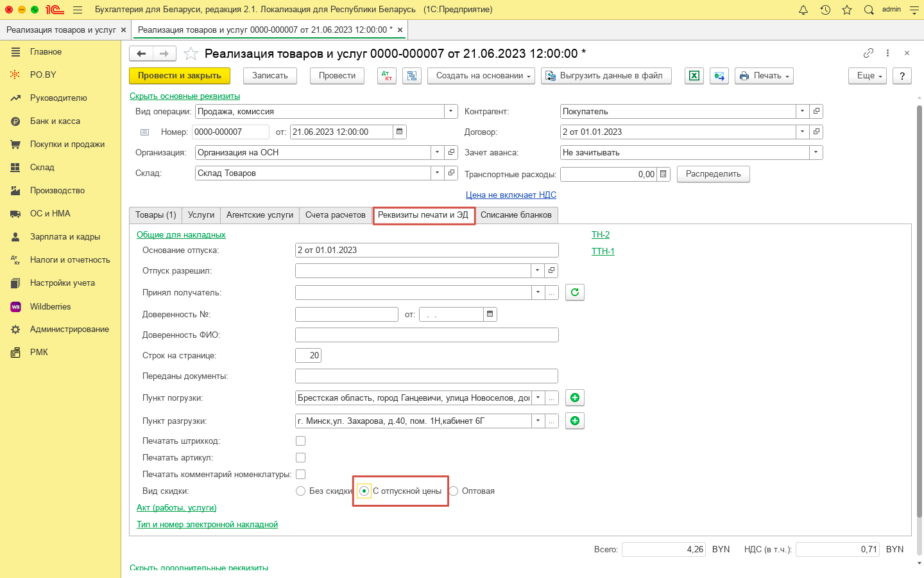Open Организация record with open icon

(451, 152)
